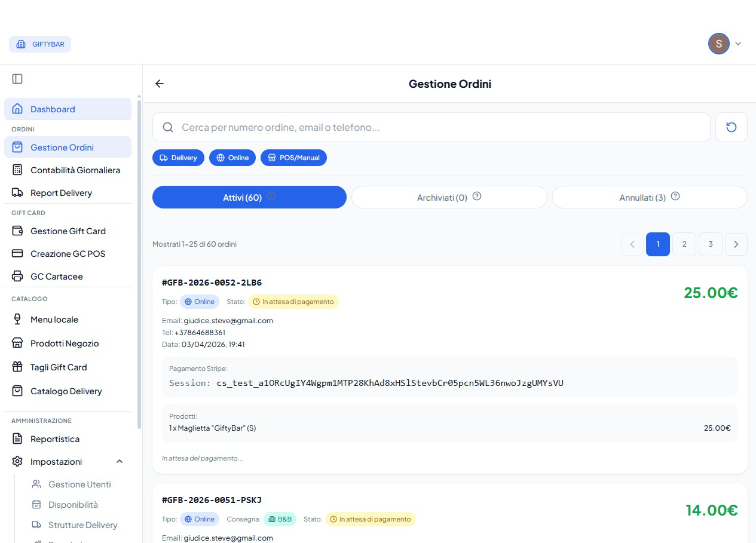Click the sidebar vertical scrollbar
Screen dimensions: 756x543
(x=139, y=263)
